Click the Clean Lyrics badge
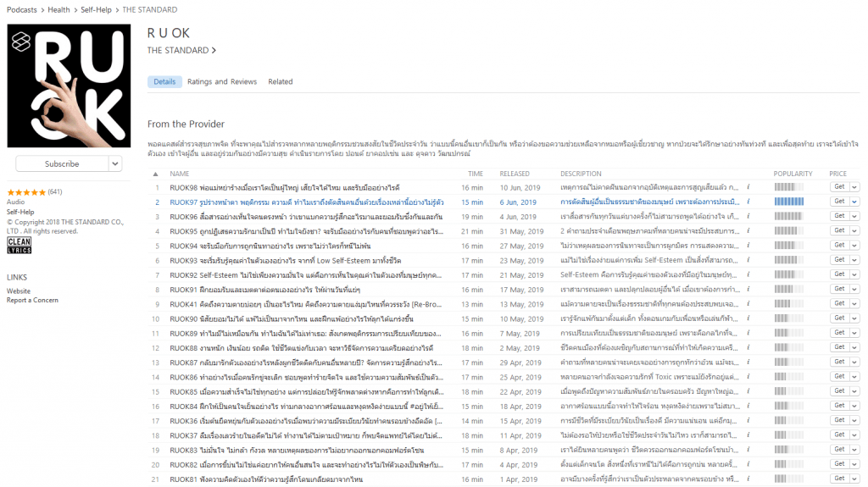 click(x=19, y=245)
